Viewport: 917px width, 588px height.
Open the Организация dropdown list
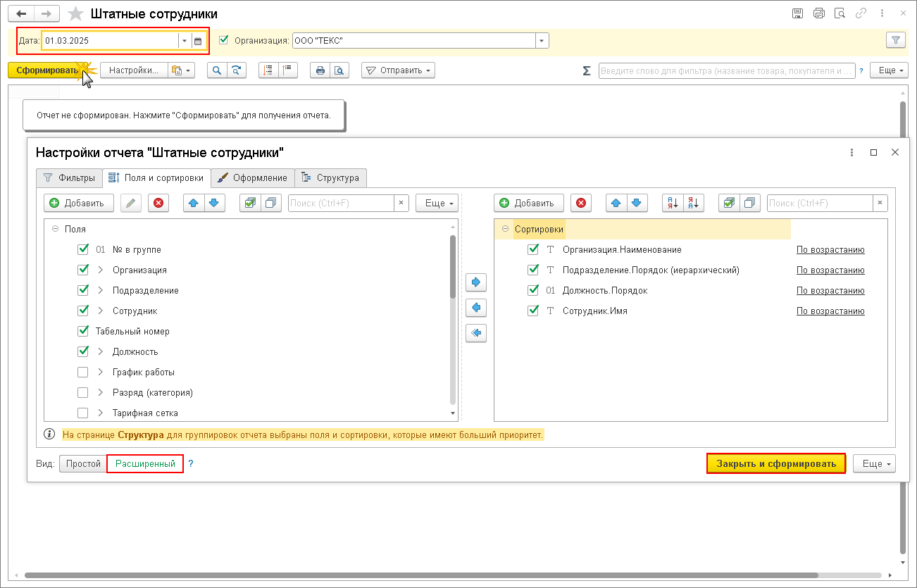542,41
